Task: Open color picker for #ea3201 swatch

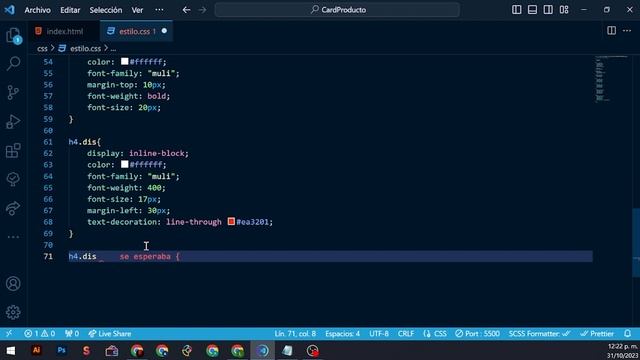Action: (x=231, y=221)
